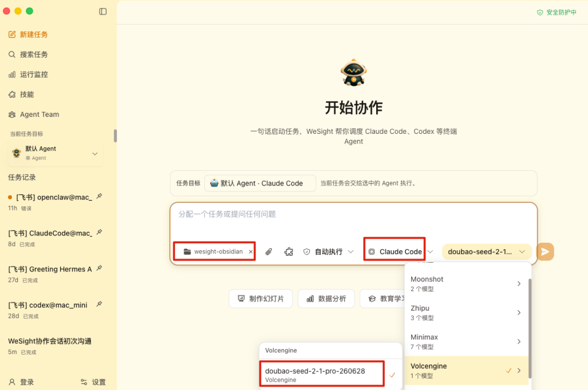
Task: Open task record [飞书] Greeting Hermes A
Action: pos(51,269)
